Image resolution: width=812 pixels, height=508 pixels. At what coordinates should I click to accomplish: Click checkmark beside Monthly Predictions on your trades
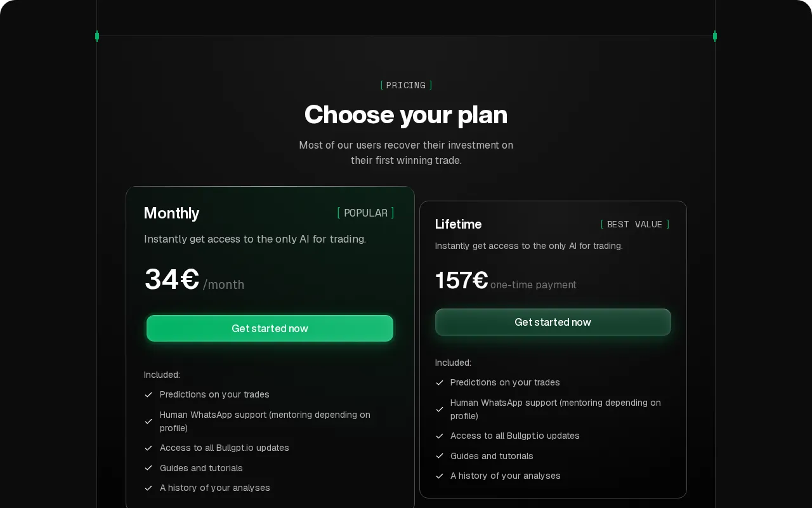(148, 394)
